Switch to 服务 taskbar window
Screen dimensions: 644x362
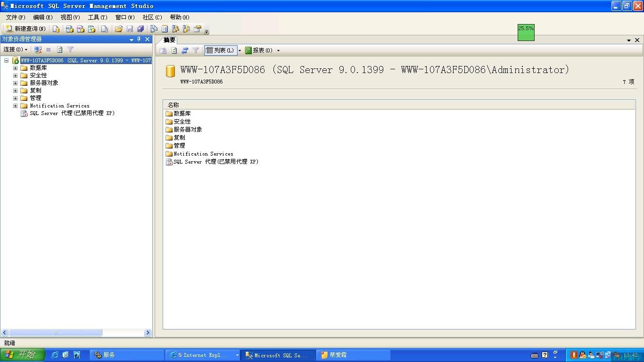tap(127, 355)
